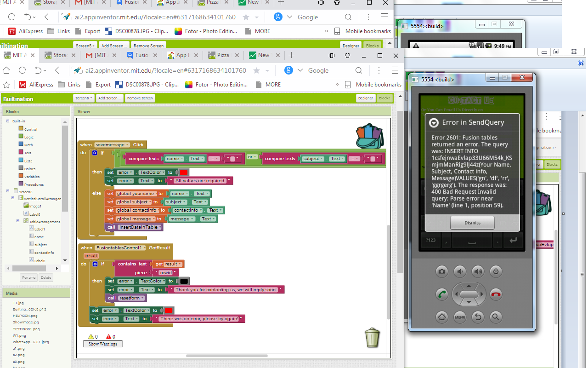
Task: Click the red error triangle counter
Action: coord(109,337)
